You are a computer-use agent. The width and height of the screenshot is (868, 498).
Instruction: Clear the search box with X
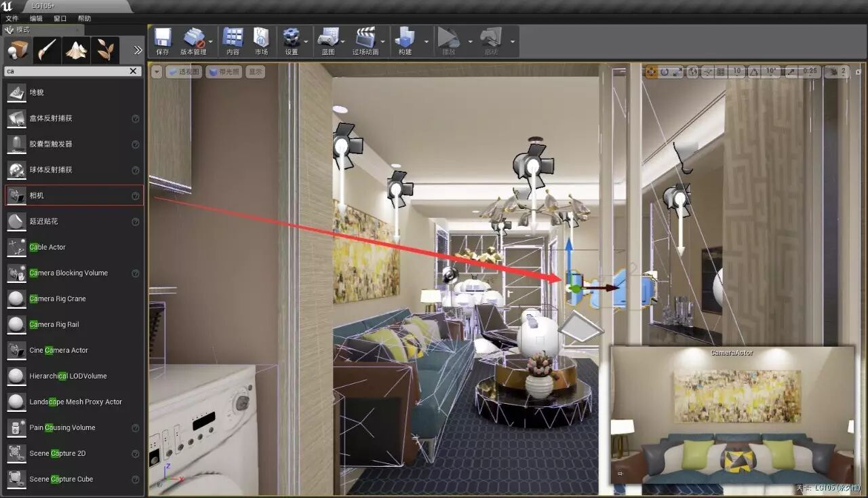pyautogui.click(x=134, y=71)
